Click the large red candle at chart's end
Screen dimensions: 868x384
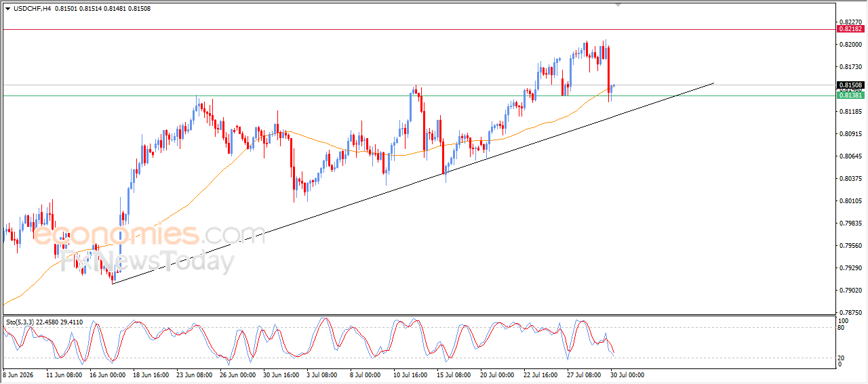point(608,69)
